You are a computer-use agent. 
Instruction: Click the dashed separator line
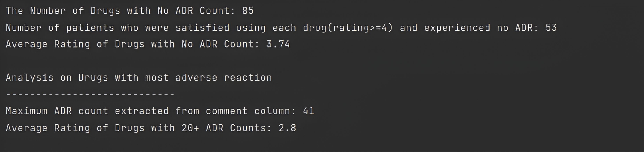pyautogui.click(x=90, y=94)
